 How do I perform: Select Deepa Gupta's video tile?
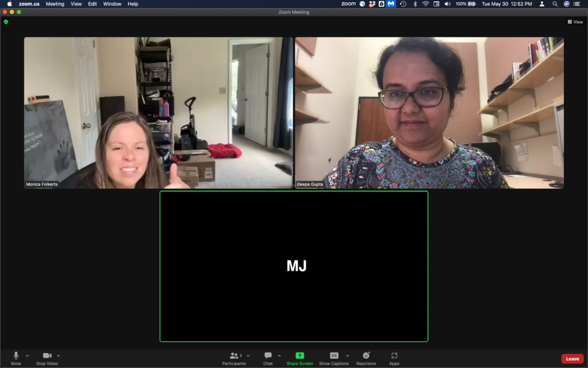click(x=429, y=113)
